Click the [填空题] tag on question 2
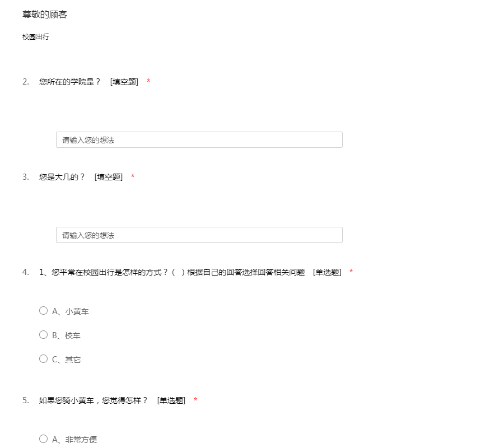This screenshot has height=448, width=504. coord(124,82)
